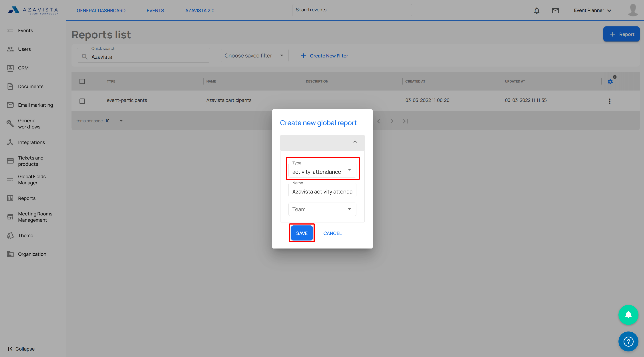The width and height of the screenshot is (644, 357).
Task: Click the Azavista participants name cell
Action: tap(229, 100)
